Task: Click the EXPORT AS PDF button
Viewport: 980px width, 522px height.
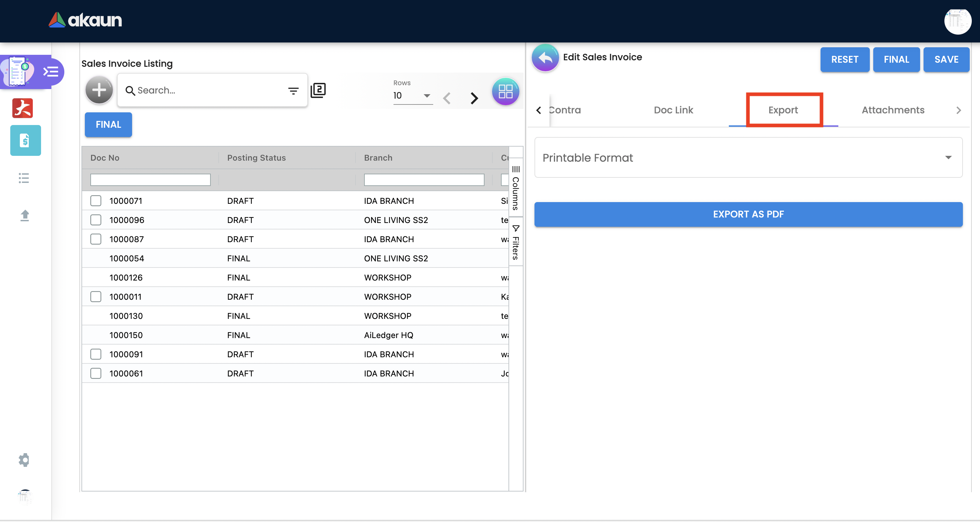Action: point(748,214)
